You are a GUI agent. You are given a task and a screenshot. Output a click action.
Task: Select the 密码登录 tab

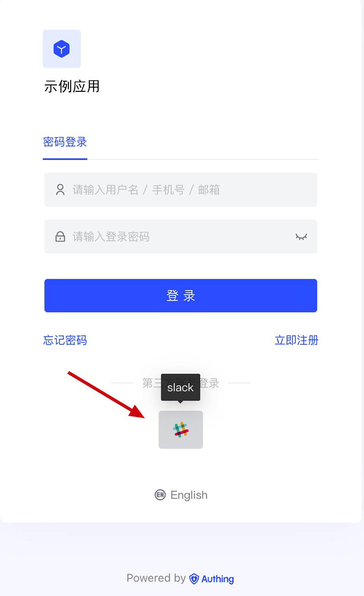(x=65, y=142)
